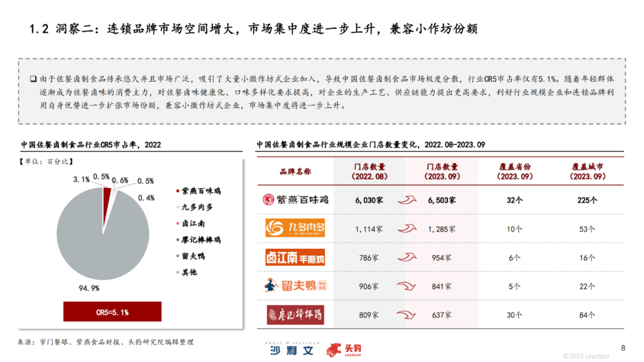Click the 10个 province cell
The image size is (644, 362).
coord(514,229)
